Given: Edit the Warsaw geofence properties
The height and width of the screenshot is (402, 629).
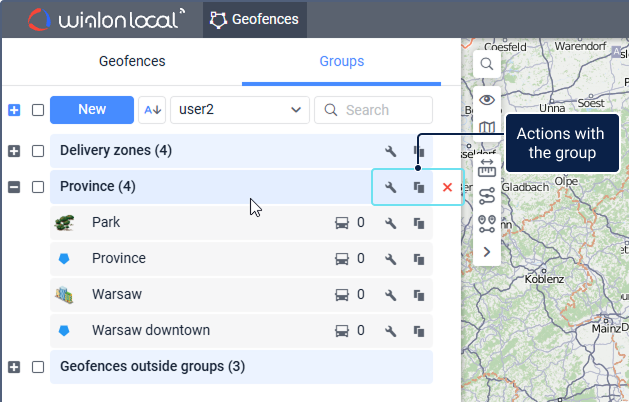Looking at the screenshot, I should pyautogui.click(x=391, y=295).
